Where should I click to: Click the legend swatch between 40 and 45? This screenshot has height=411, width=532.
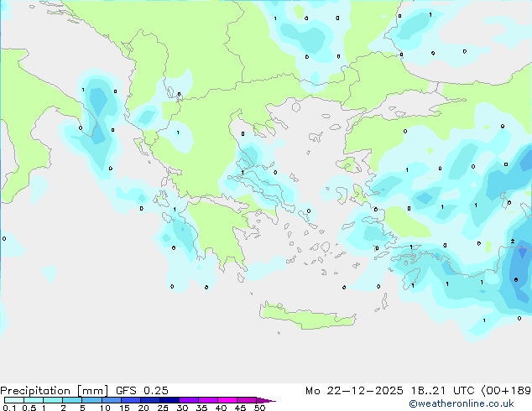[x=227, y=400]
